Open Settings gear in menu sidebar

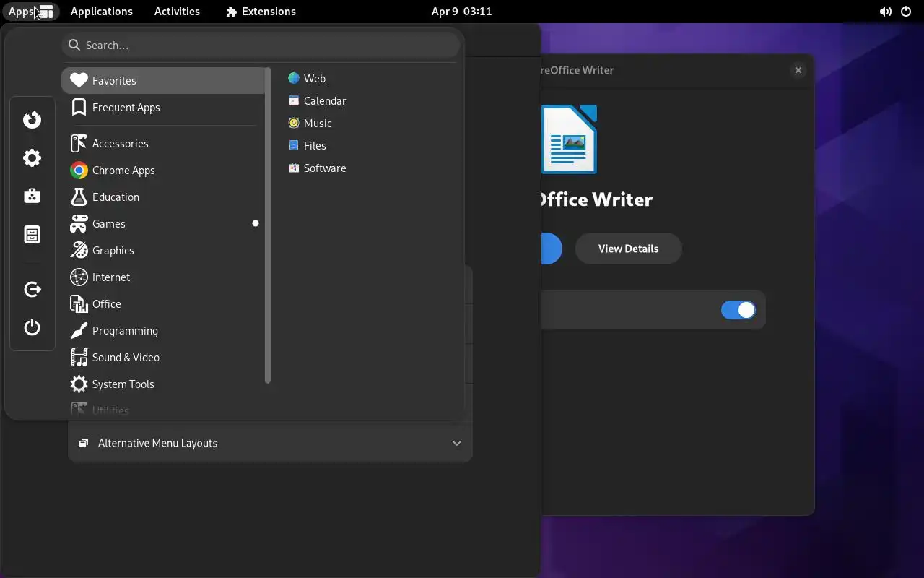coord(32,158)
